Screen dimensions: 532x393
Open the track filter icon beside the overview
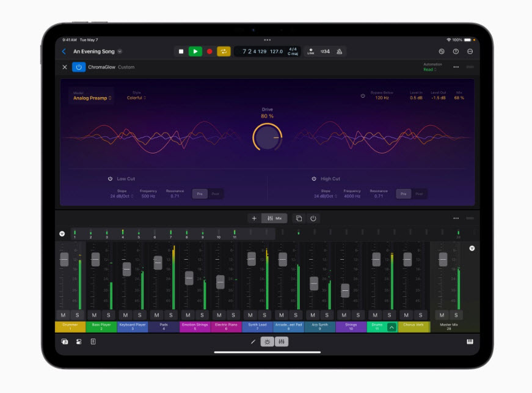coord(62,234)
